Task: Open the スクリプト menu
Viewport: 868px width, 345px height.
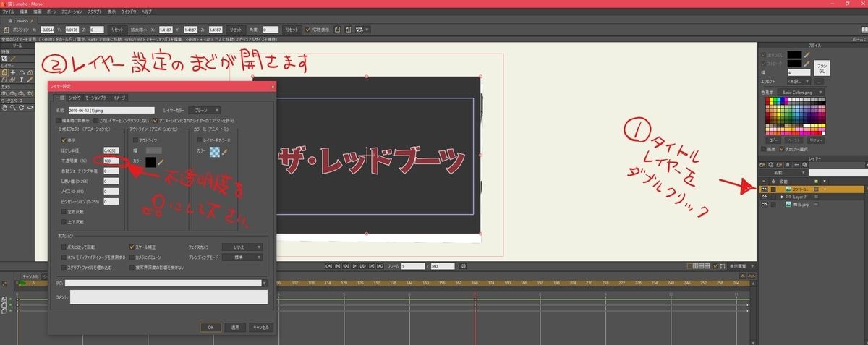Action: 94,12
